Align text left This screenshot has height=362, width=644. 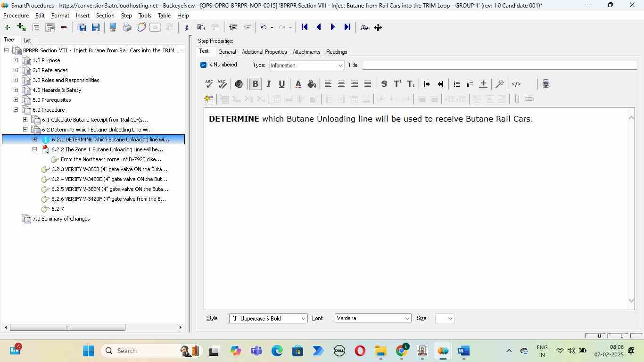(328, 84)
